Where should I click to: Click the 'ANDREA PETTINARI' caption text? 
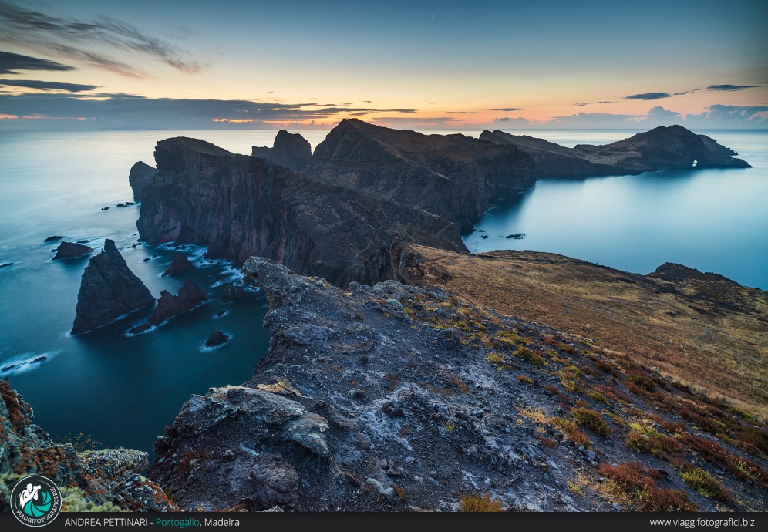pos(106,522)
